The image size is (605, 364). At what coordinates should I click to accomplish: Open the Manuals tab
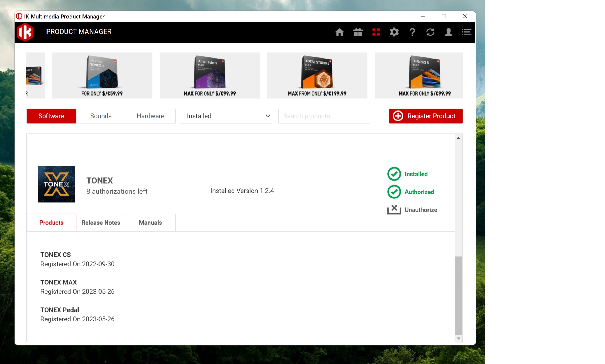(150, 223)
